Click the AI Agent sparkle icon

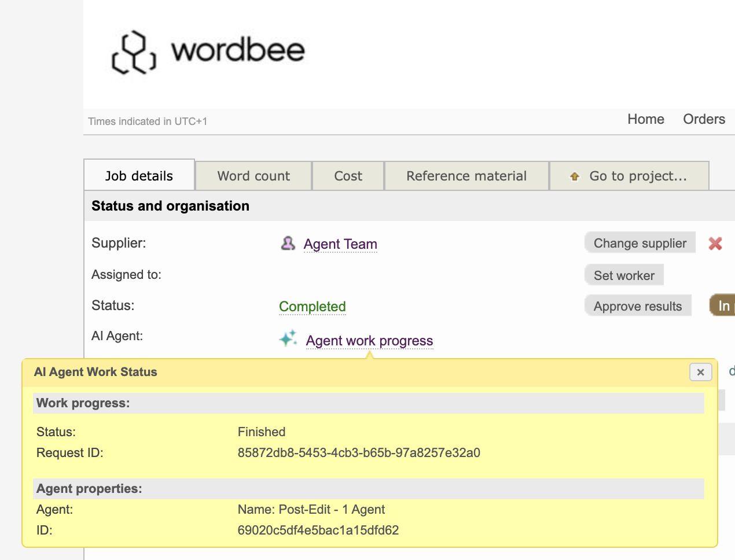point(288,338)
